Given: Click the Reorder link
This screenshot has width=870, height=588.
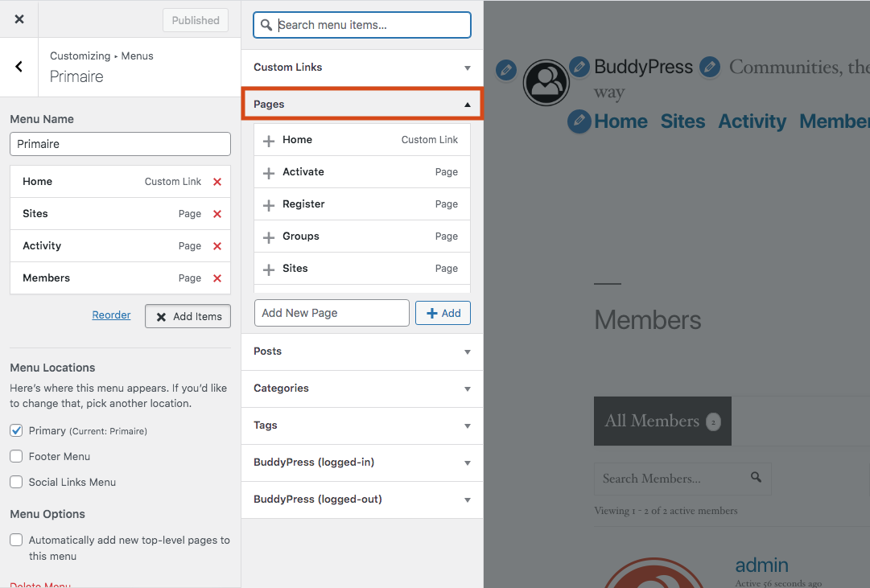Looking at the screenshot, I should click(x=111, y=315).
